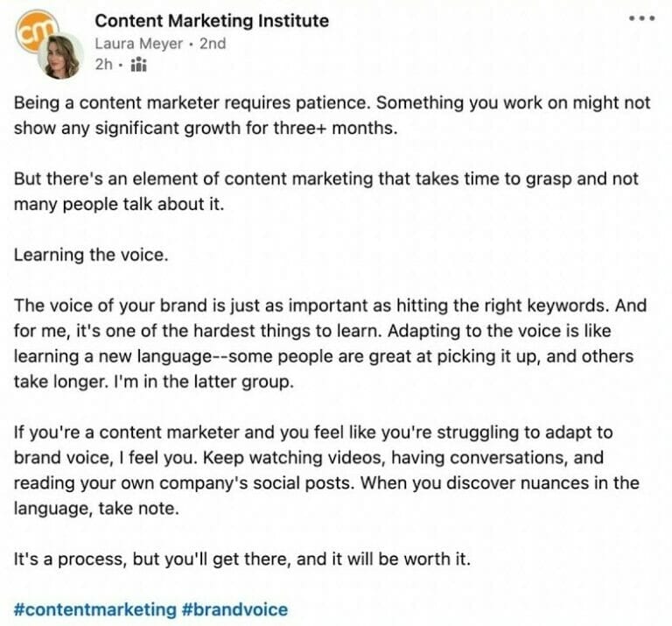The image size is (672, 626).
Task: Follow the #contentmarketing hashtag
Action: (95, 609)
